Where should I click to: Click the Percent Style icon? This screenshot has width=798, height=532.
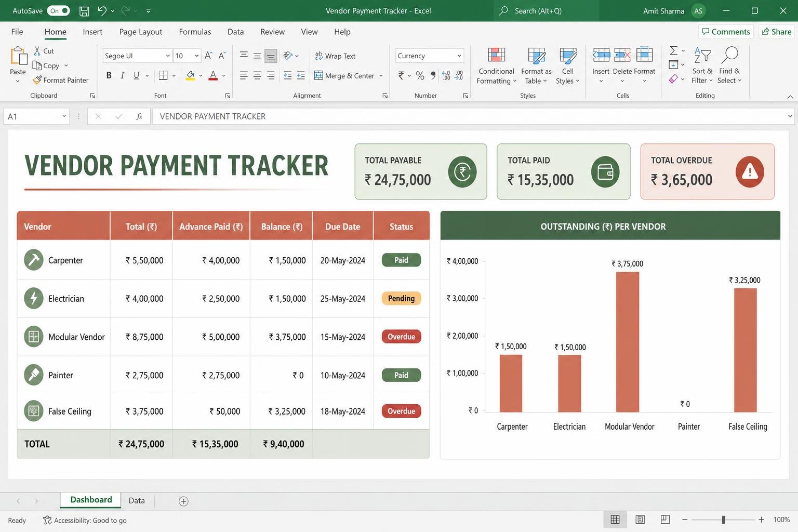tap(420, 76)
